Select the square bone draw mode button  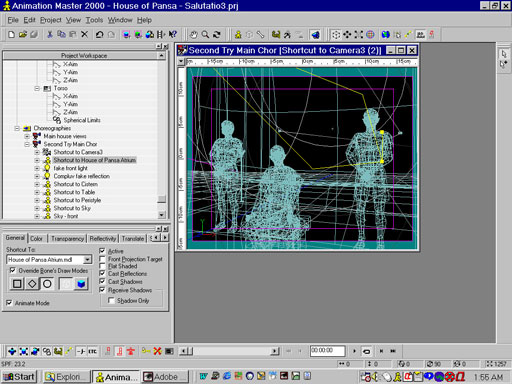(17, 284)
